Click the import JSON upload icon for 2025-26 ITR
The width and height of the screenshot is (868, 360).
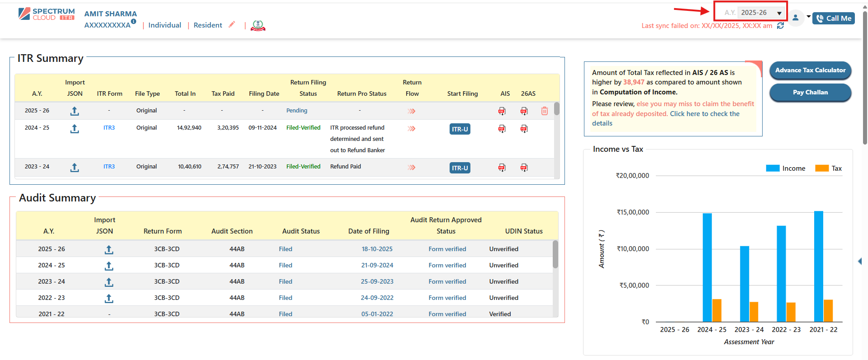pos(75,111)
